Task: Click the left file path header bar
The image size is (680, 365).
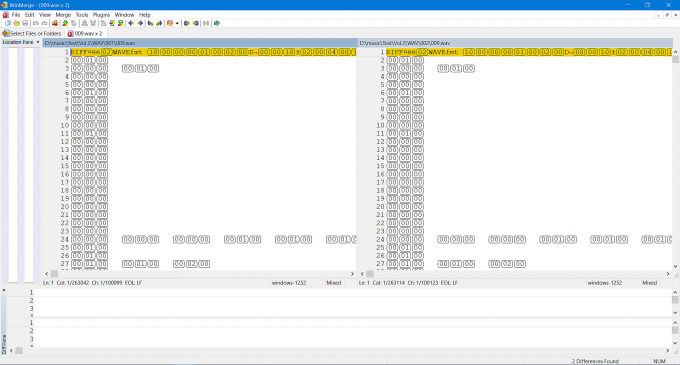Action: coord(199,43)
